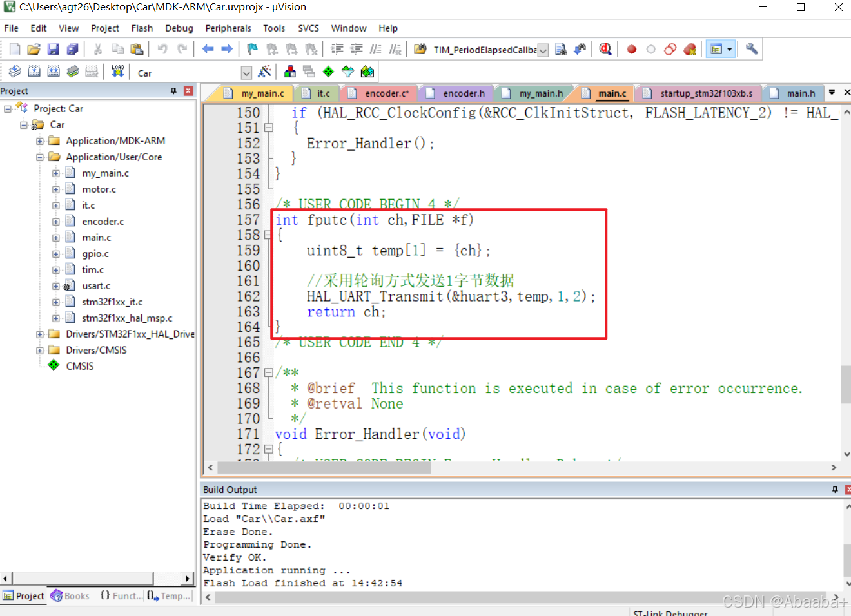
Task: Click the Kill All Breakpoints icon
Action: tap(690, 49)
